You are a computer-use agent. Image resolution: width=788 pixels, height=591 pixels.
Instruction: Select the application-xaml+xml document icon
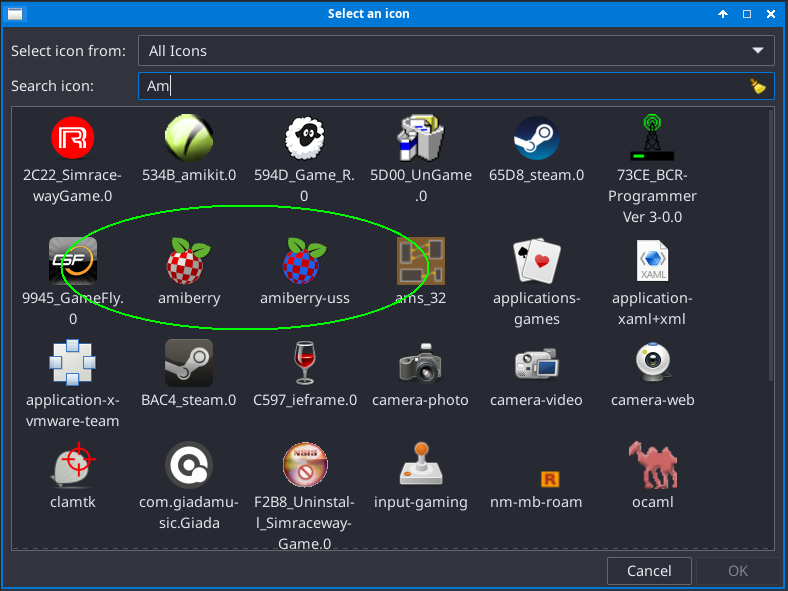tap(652, 261)
